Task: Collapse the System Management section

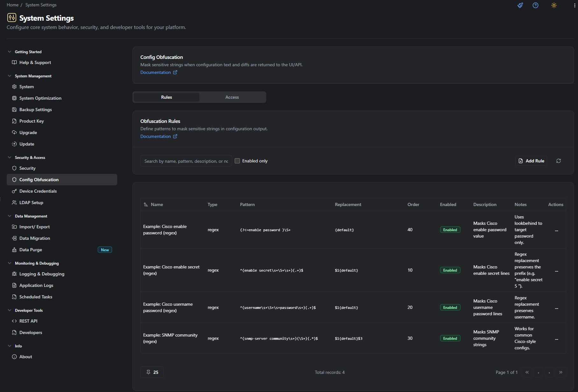Action: (x=9, y=76)
